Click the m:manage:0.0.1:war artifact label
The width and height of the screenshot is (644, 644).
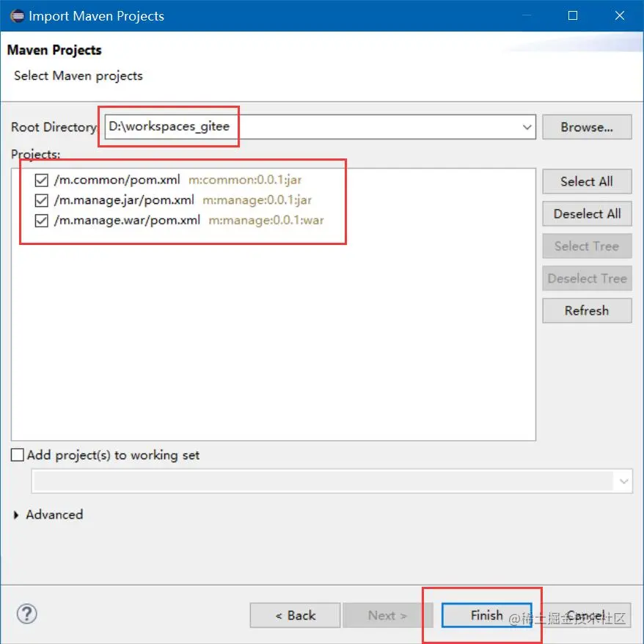click(x=266, y=221)
